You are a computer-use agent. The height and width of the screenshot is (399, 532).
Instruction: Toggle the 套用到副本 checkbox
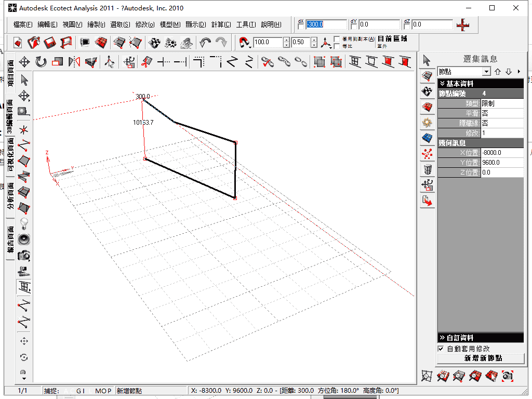(337, 39)
